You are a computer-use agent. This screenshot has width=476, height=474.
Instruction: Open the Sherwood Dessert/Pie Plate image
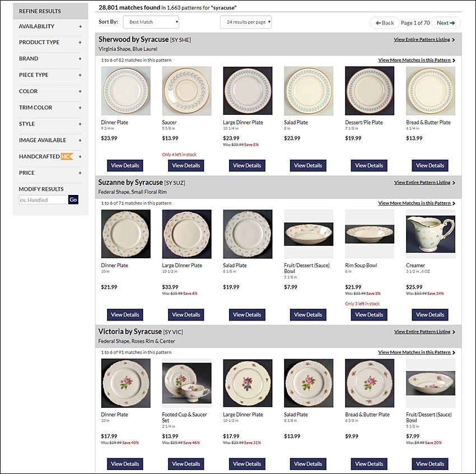(x=370, y=91)
